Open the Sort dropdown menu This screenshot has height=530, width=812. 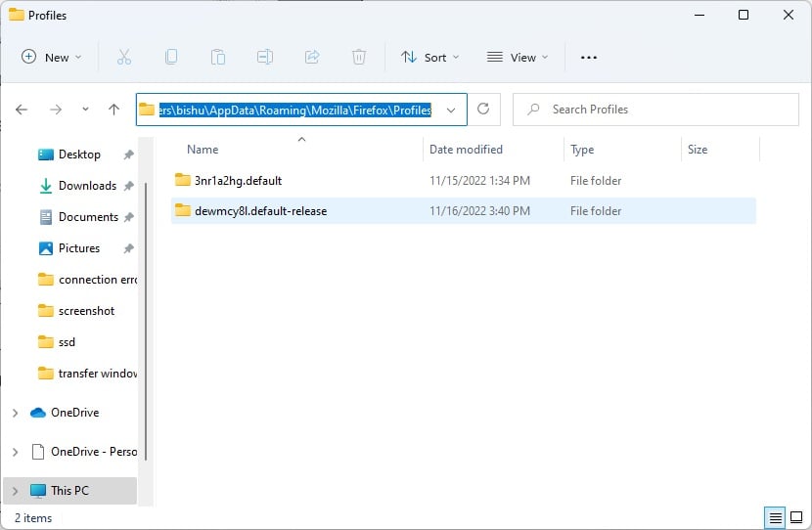(429, 57)
